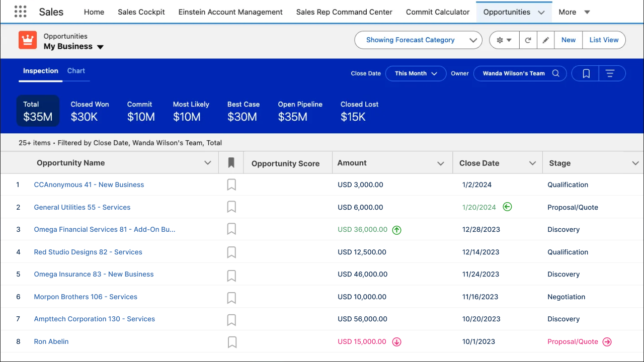Screen dimensions: 644x362
Task: Click the pencil edit icon
Action: [545, 40]
